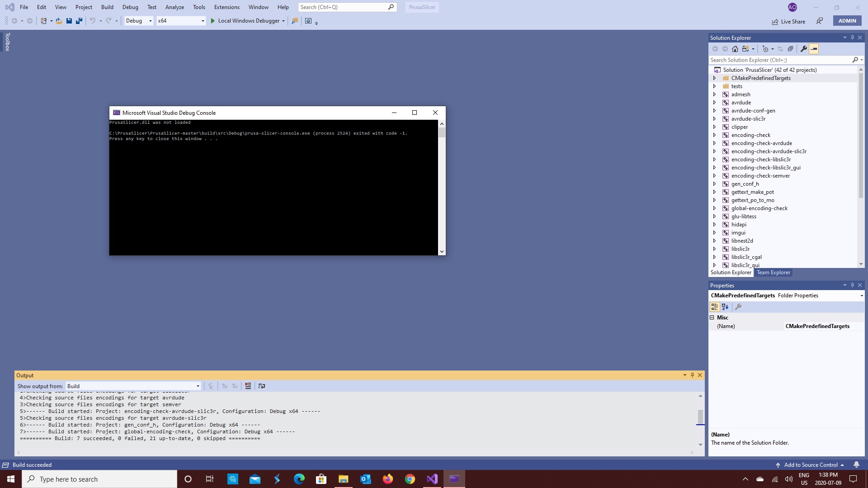Collapse All items in Solution Explorer
Viewport: 868px width, 488px height.
[x=791, y=49]
